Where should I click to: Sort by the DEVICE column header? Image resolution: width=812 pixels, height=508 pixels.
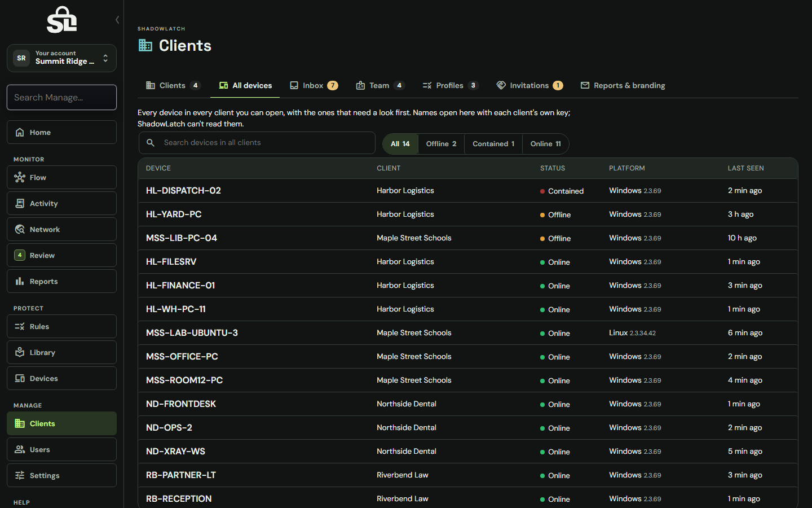(158, 168)
